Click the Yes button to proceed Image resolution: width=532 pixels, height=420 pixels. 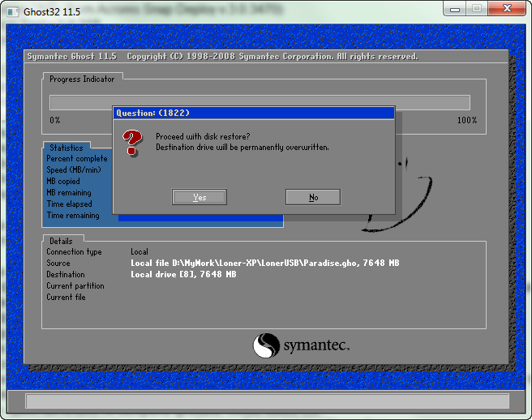click(199, 197)
